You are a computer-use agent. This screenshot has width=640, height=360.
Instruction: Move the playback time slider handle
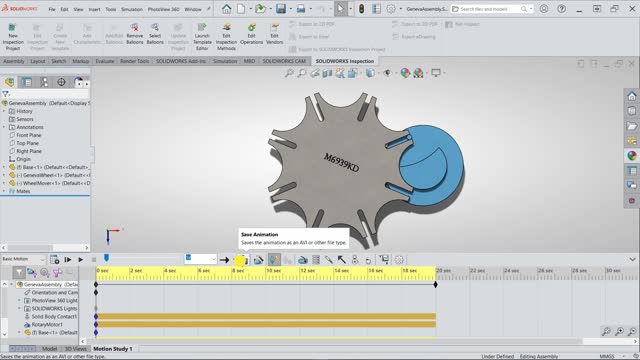tap(107, 258)
